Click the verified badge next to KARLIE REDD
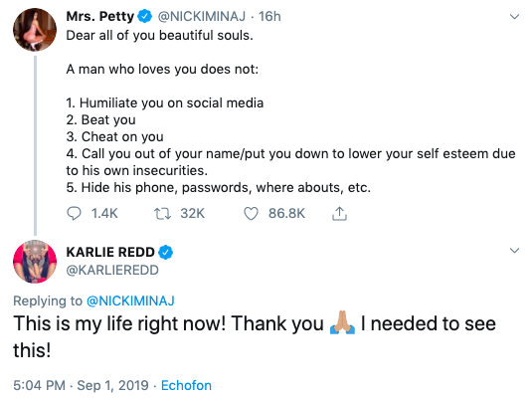The width and height of the screenshot is (532, 401). (x=166, y=253)
